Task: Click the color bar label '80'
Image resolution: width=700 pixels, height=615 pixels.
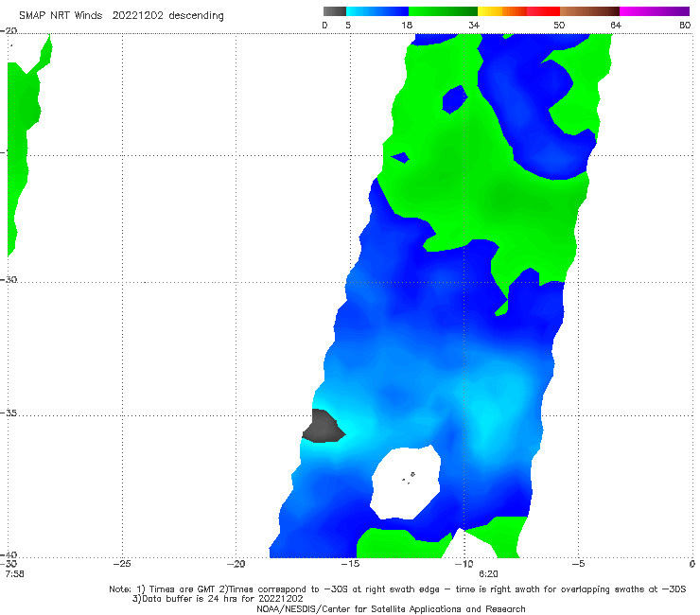Action: coord(685,25)
